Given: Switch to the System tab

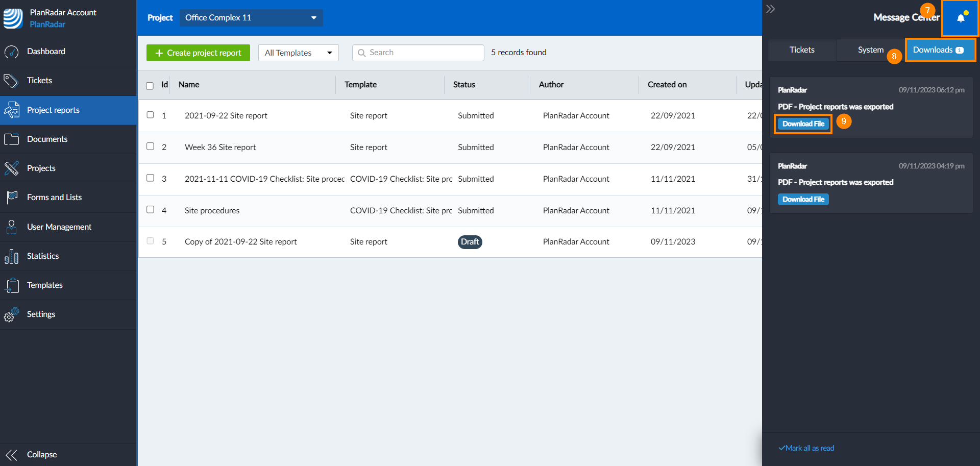Looking at the screenshot, I should click(870, 50).
